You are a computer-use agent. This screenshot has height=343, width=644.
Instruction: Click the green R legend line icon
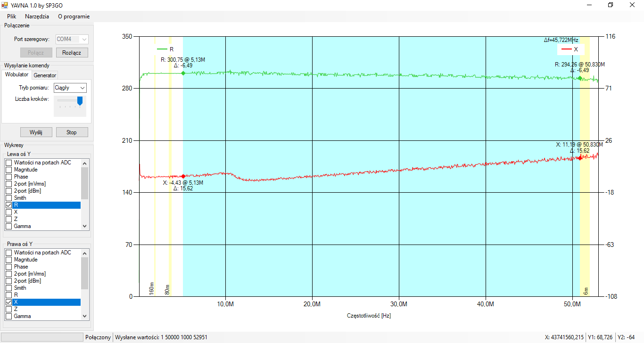(162, 49)
